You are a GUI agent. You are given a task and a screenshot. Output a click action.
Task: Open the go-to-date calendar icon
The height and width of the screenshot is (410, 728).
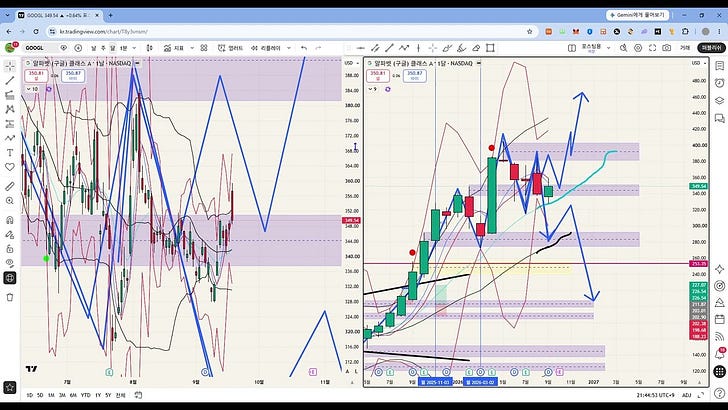point(138,395)
